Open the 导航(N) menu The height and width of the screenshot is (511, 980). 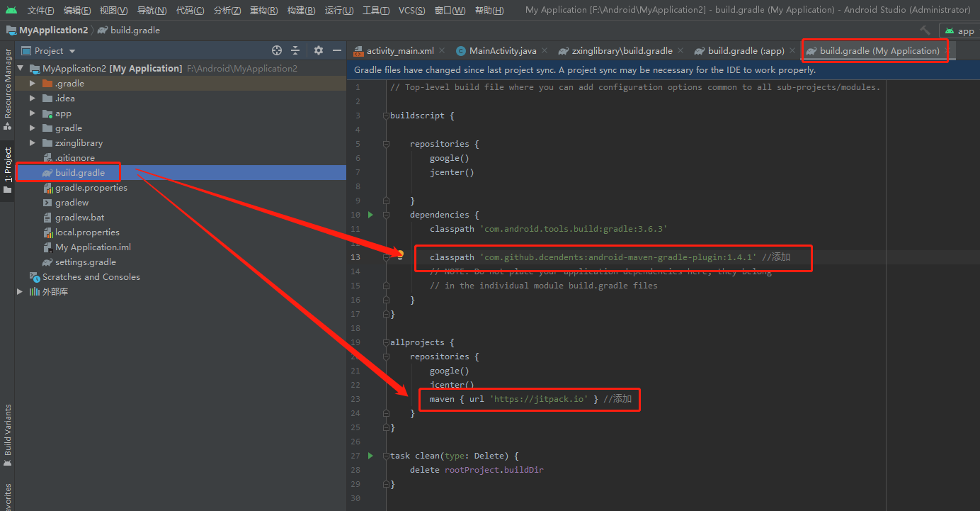[152, 11]
